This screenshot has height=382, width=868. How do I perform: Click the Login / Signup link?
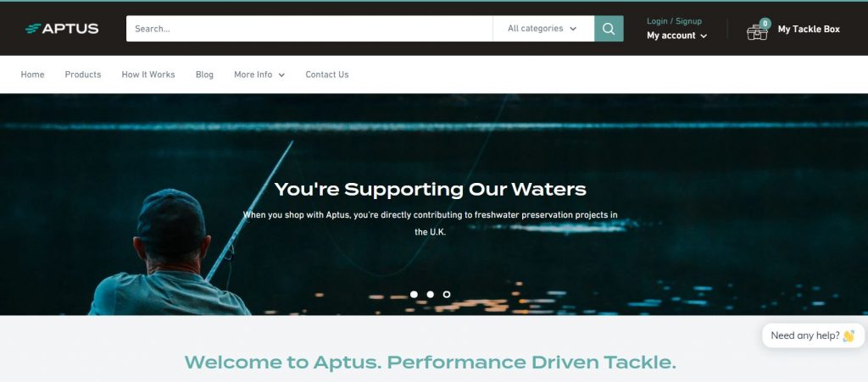coord(674,21)
